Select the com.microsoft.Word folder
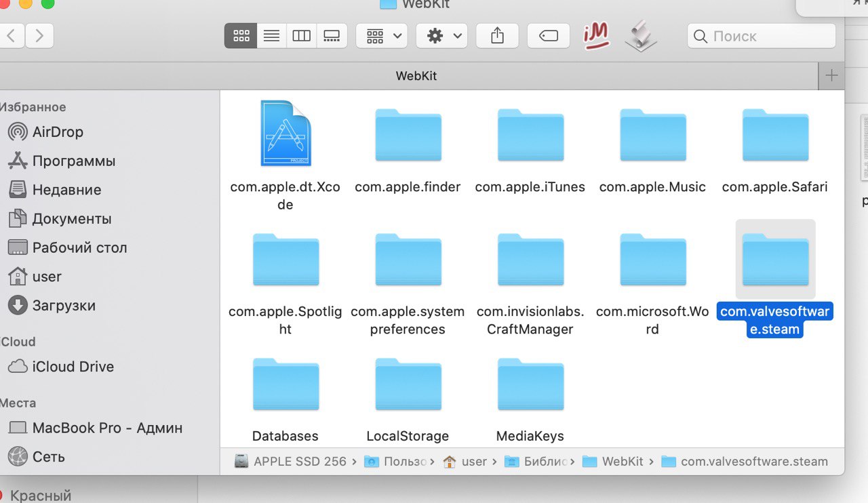The image size is (868, 503). coord(653,260)
